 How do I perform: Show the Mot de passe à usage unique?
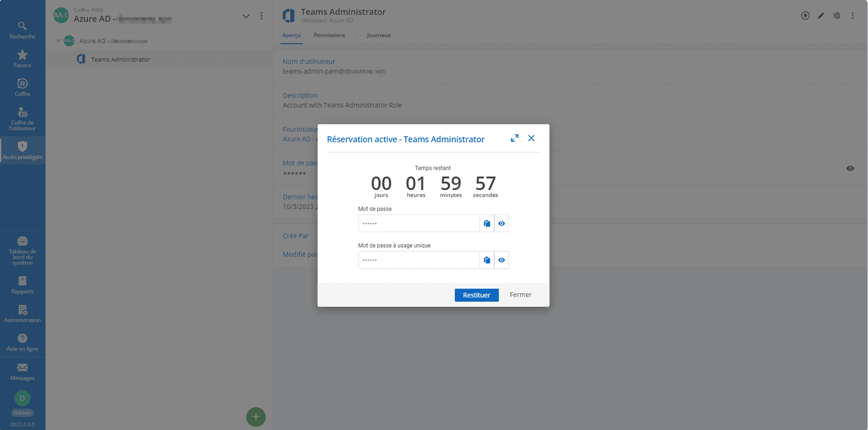[502, 260]
